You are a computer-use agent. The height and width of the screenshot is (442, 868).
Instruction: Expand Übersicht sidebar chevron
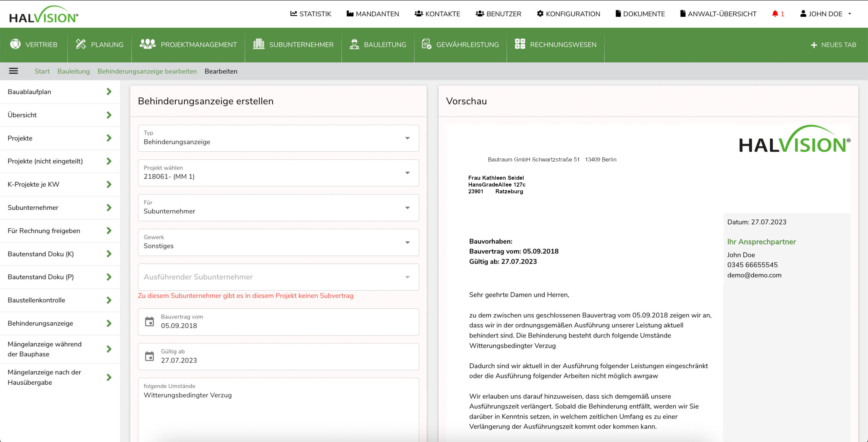(109, 115)
